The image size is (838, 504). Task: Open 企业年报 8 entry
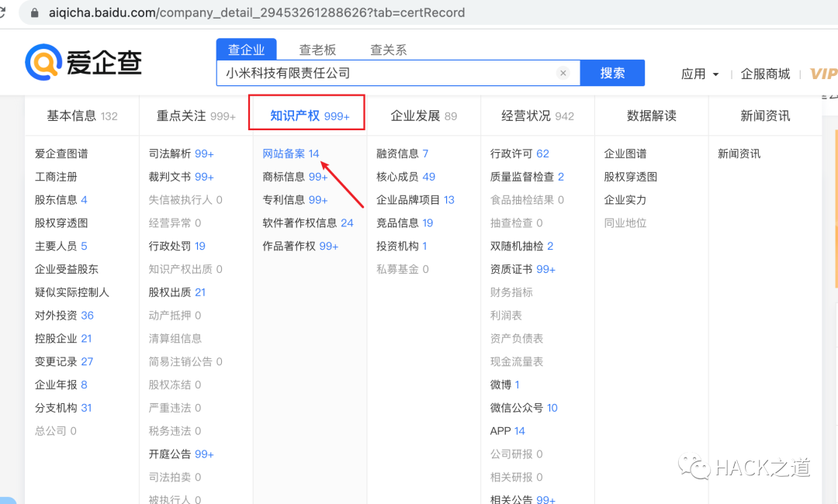(61, 385)
